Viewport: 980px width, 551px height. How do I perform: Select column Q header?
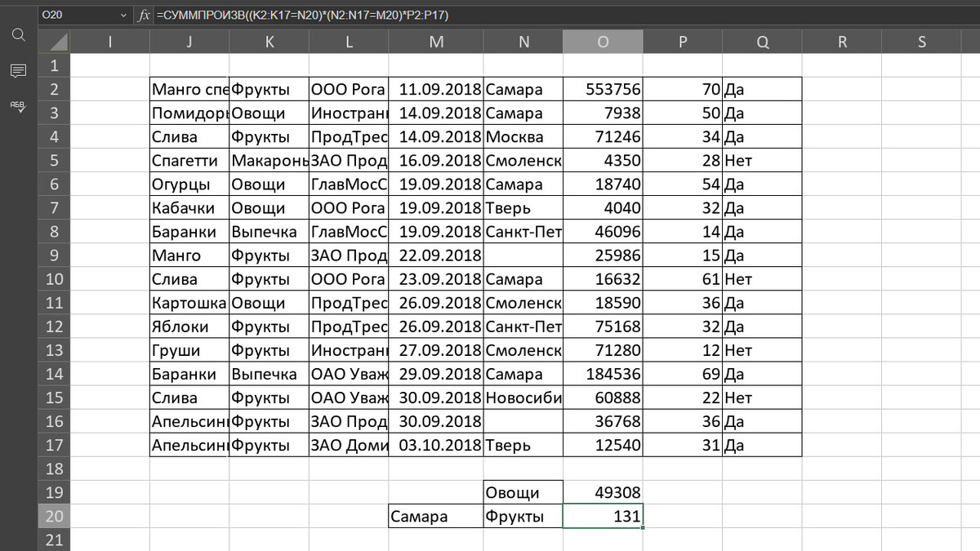762,42
